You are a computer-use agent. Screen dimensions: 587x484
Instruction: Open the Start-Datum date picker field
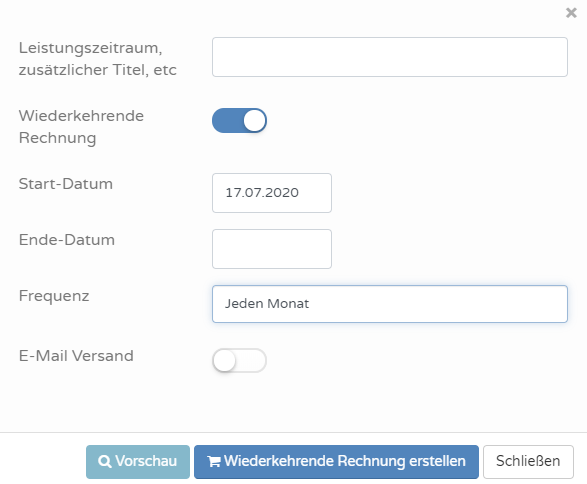click(272, 193)
